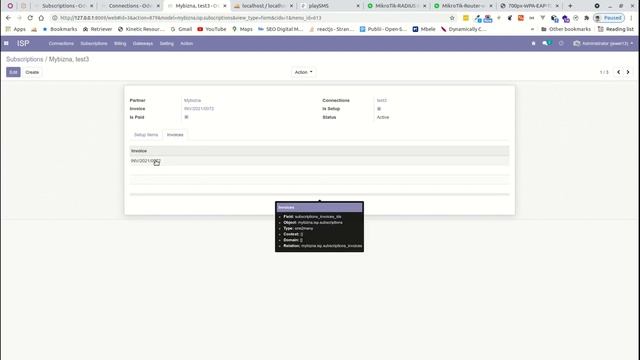Switch to the MikroTik-RADIUS browser tab

tap(397, 6)
